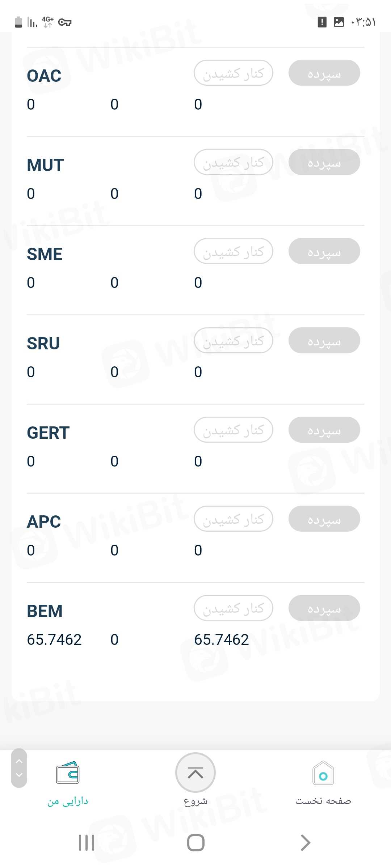Tap the deposit button for OAC

324,73
